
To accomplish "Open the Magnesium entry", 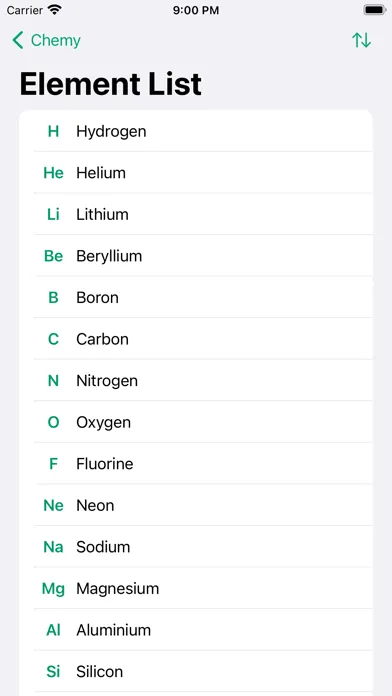I will (x=195, y=589).
